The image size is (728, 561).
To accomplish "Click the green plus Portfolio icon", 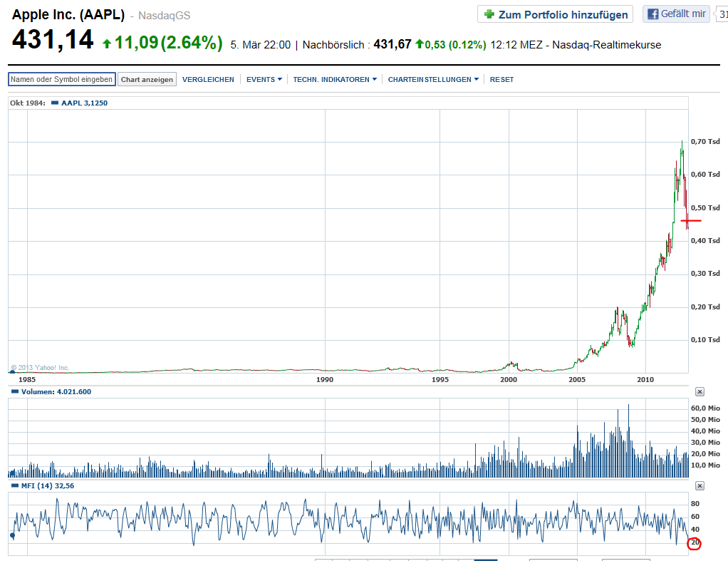I will (491, 14).
